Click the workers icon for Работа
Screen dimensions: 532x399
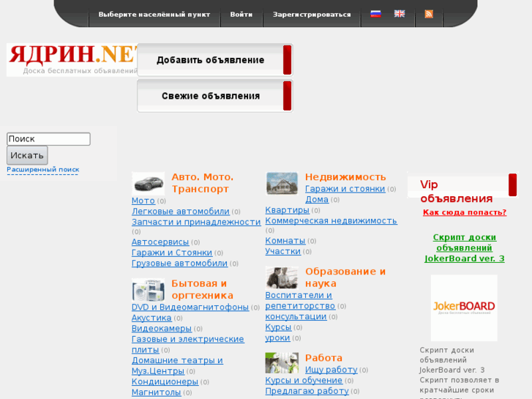282,362
